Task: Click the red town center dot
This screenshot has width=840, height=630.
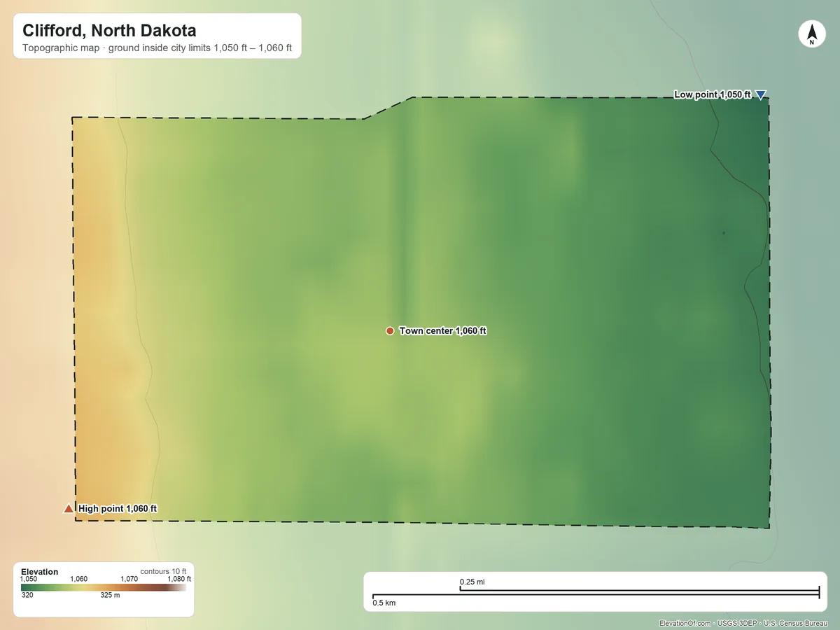Action: 390,330
